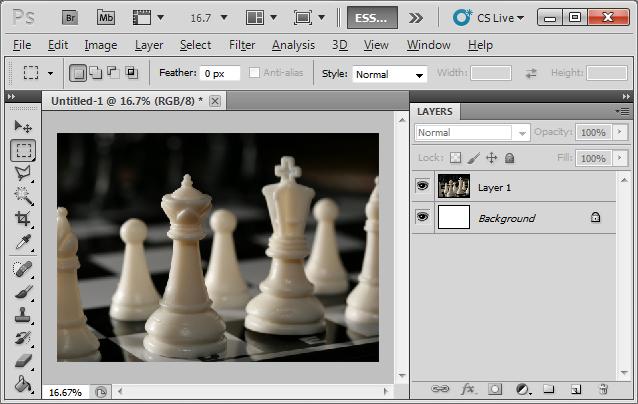Expand the marquee Style dropdown
The height and width of the screenshot is (404, 638).
point(389,74)
